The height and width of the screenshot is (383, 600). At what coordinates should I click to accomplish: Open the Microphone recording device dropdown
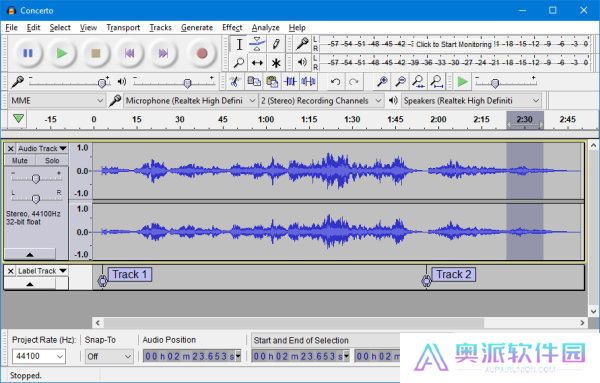[190, 101]
